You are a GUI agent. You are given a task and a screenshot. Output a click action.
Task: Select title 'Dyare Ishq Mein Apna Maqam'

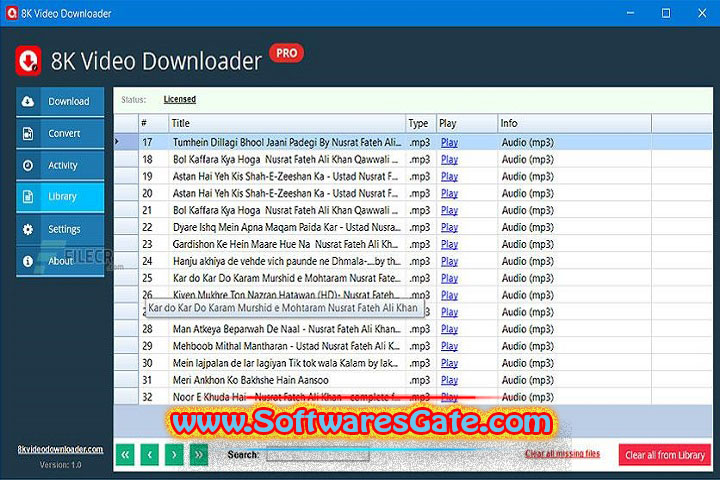287,227
